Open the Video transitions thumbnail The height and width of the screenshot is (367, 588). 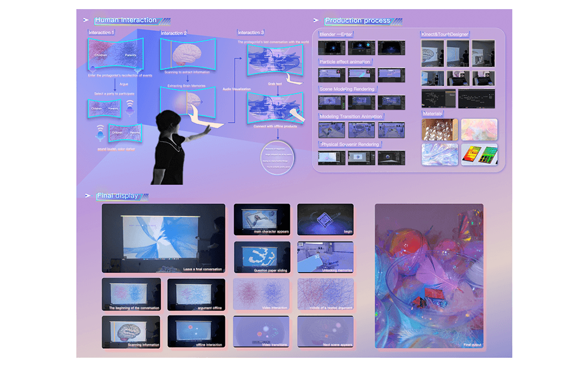(261, 332)
